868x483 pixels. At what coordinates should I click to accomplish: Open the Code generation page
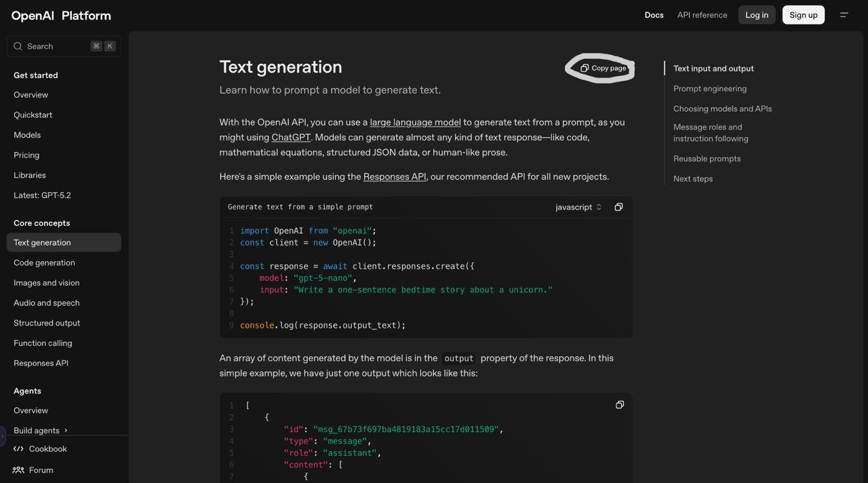click(x=44, y=263)
